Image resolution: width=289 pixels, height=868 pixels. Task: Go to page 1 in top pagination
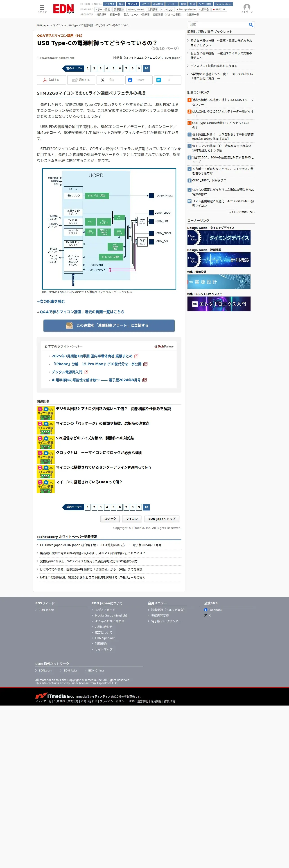click(88, 69)
